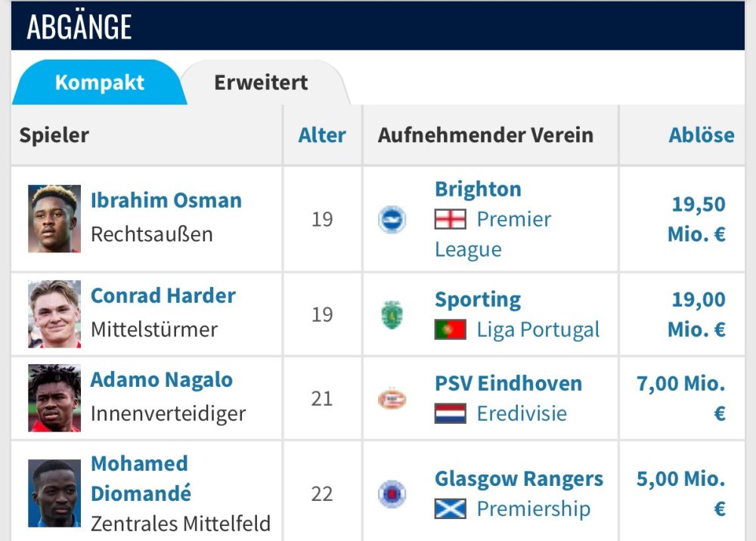
Task: Go to the Liga Portugal page
Action: (538, 330)
